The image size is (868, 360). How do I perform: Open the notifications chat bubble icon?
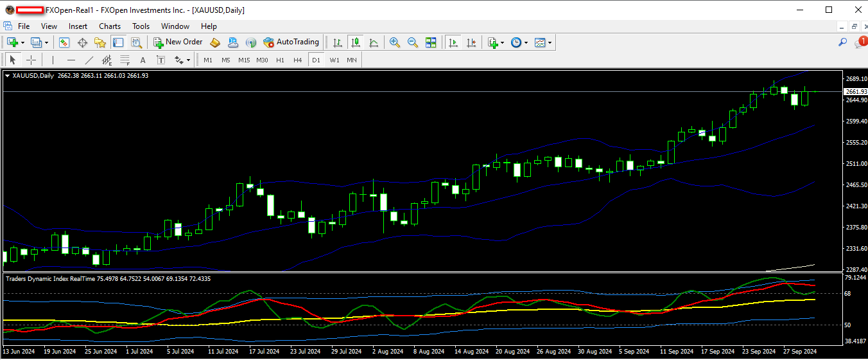[x=860, y=42]
